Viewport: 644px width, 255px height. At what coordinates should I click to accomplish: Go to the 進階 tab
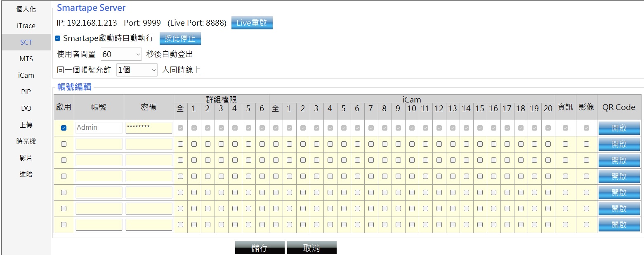26,174
